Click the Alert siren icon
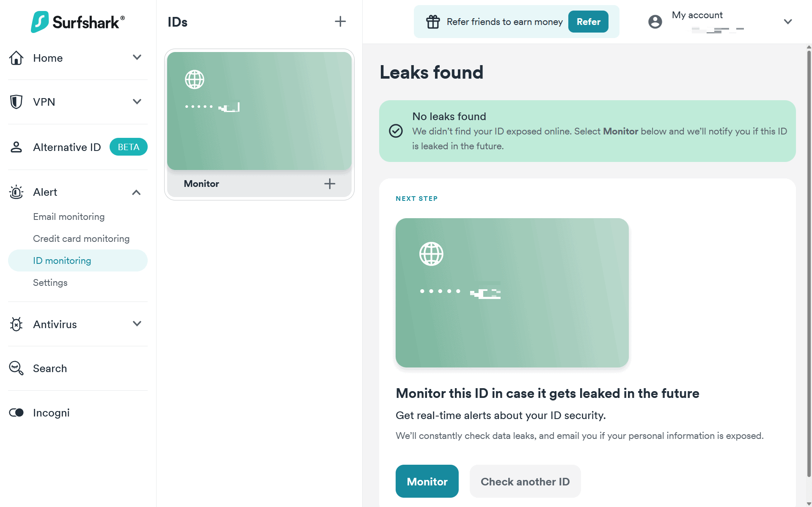The width and height of the screenshot is (812, 507). [x=16, y=192]
